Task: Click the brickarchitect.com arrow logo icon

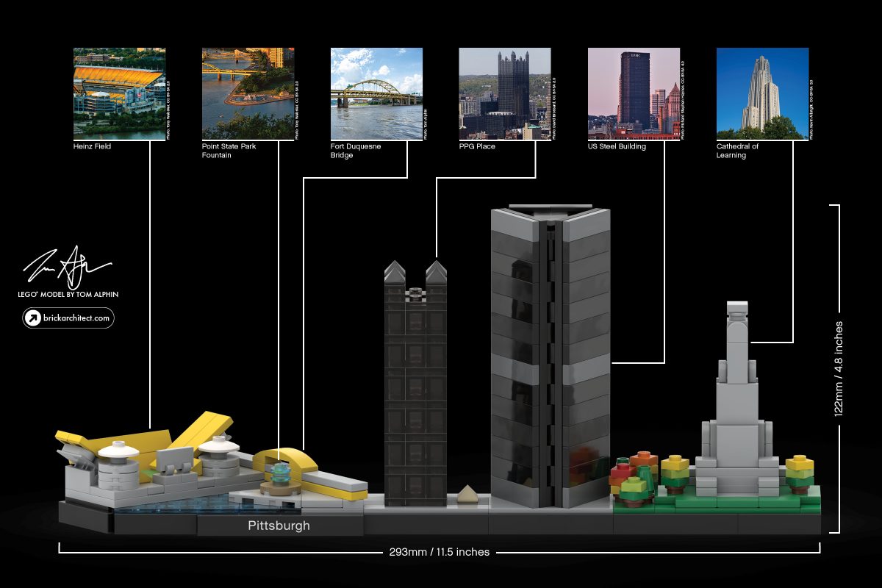Action: [x=32, y=318]
